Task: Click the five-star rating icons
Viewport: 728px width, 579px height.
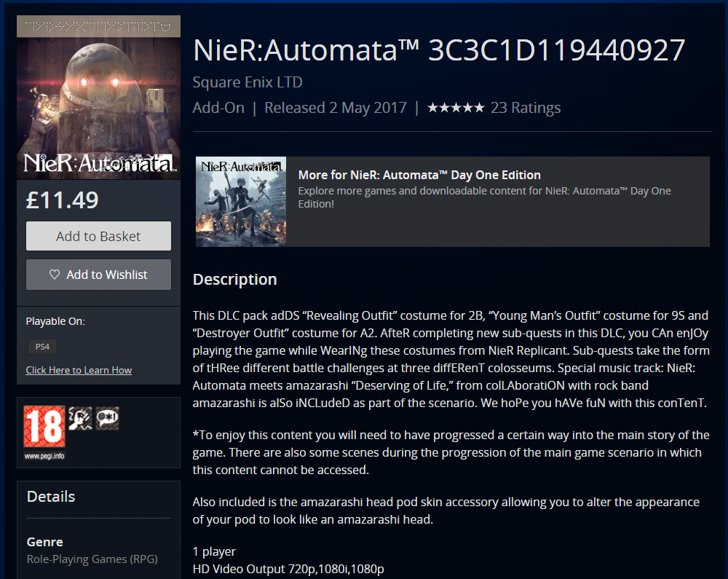Action: point(456,108)
